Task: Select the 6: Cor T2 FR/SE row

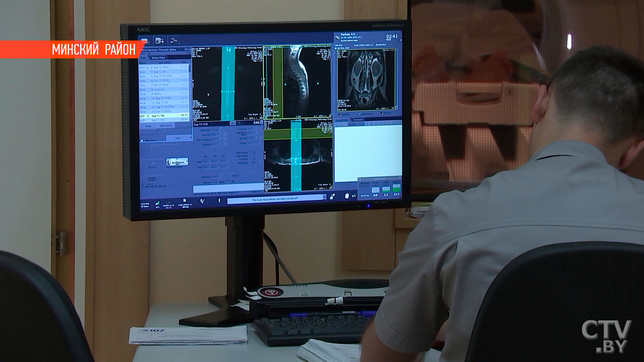Action: (x=164, y=81)
